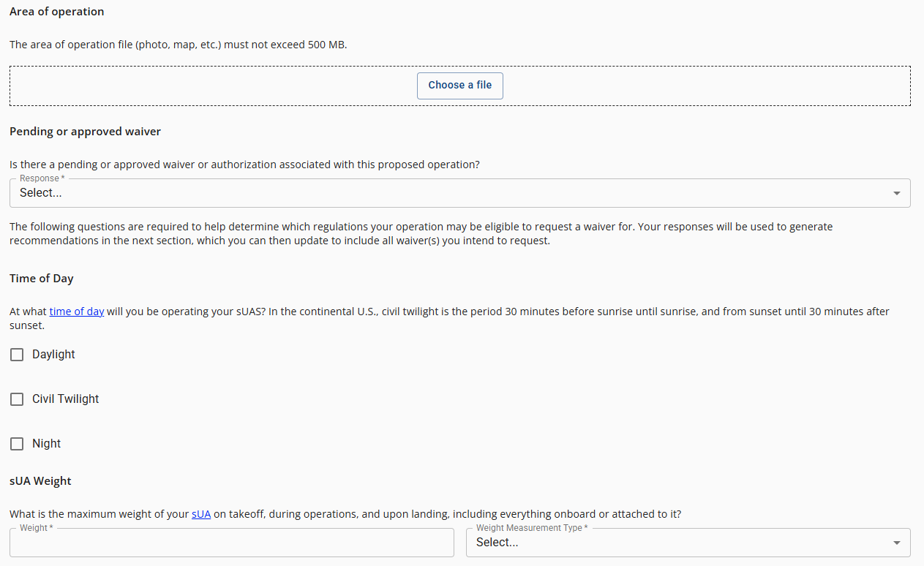Open the time of day link
Image resolution: width=924 pixels, height=566 pixels.
[76, 311]
